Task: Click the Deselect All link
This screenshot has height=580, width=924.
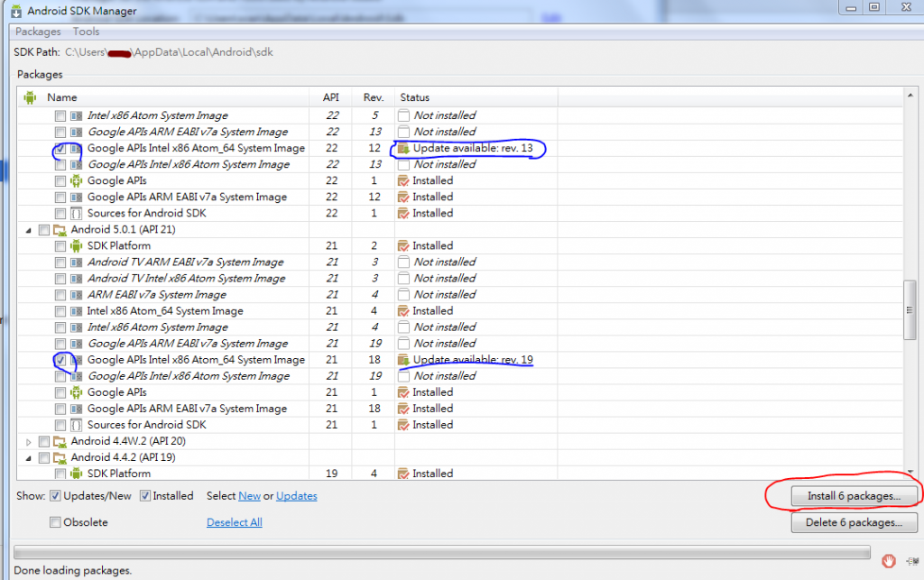Action: click(x=235, y=522)
